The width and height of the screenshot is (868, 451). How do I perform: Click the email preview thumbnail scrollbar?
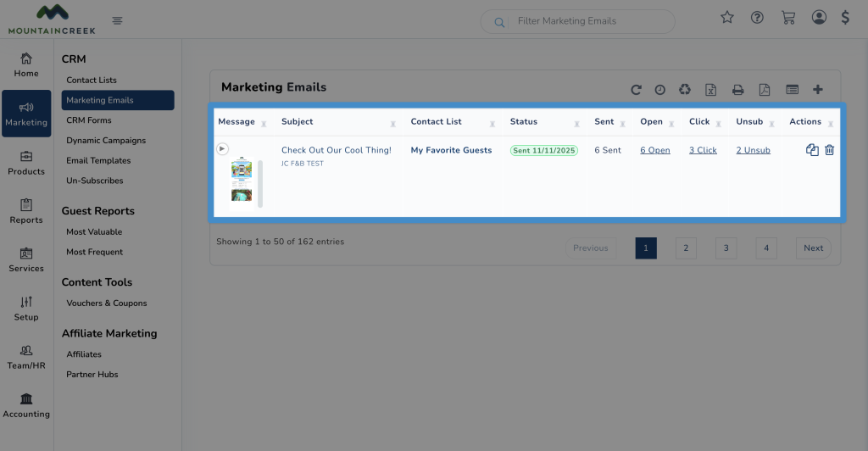[260, 182]
